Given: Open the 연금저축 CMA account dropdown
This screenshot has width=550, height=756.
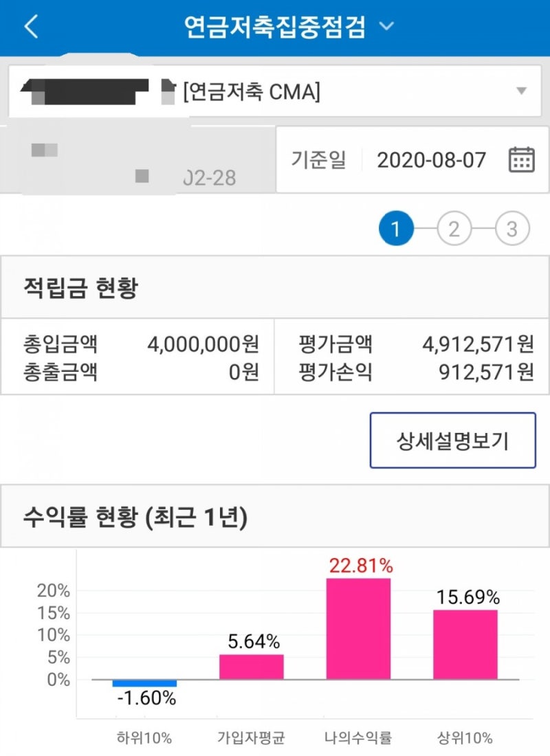Looking at the screenshot, I should tap(275, 91).
